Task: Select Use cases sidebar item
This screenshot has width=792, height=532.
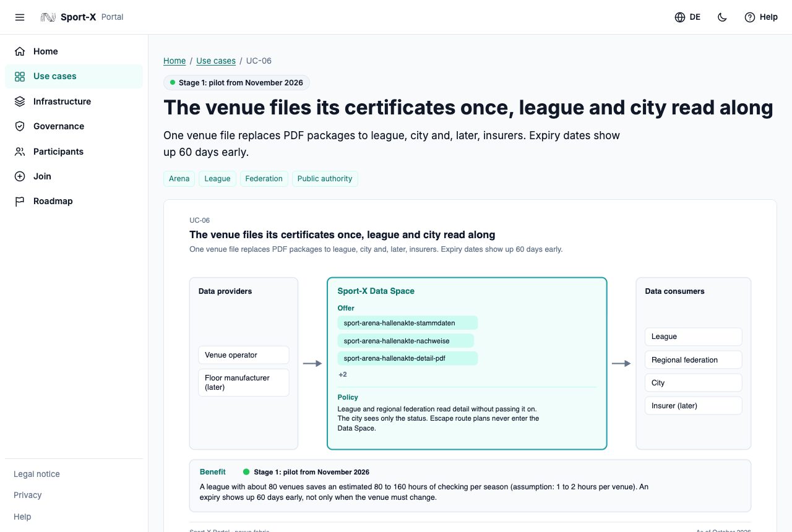Action: click(x=74, y=76)
